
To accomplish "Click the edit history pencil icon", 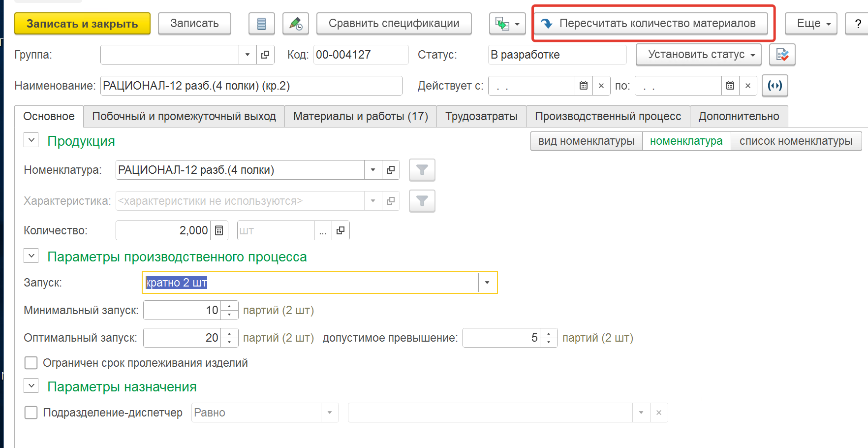I will point(295,24).
